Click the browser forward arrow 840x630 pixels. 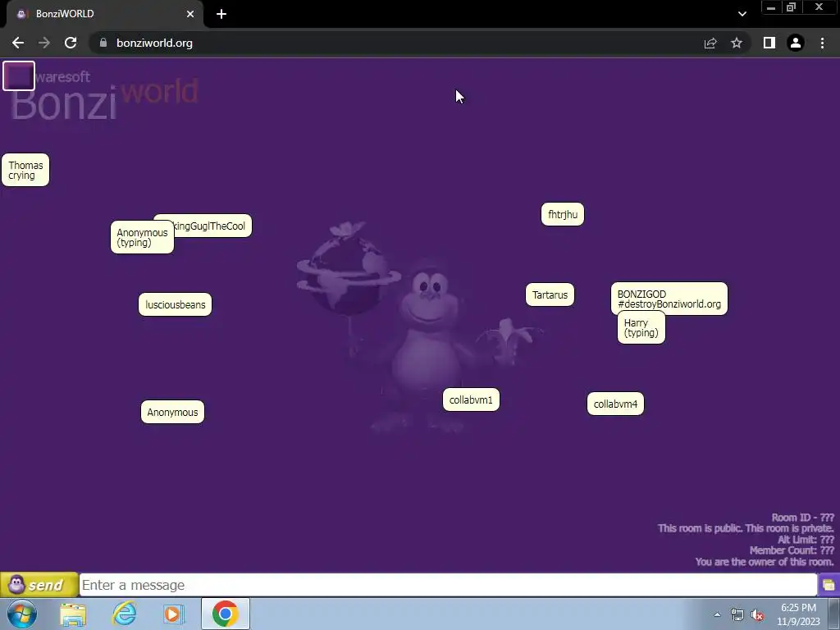(x=44, y=43)
